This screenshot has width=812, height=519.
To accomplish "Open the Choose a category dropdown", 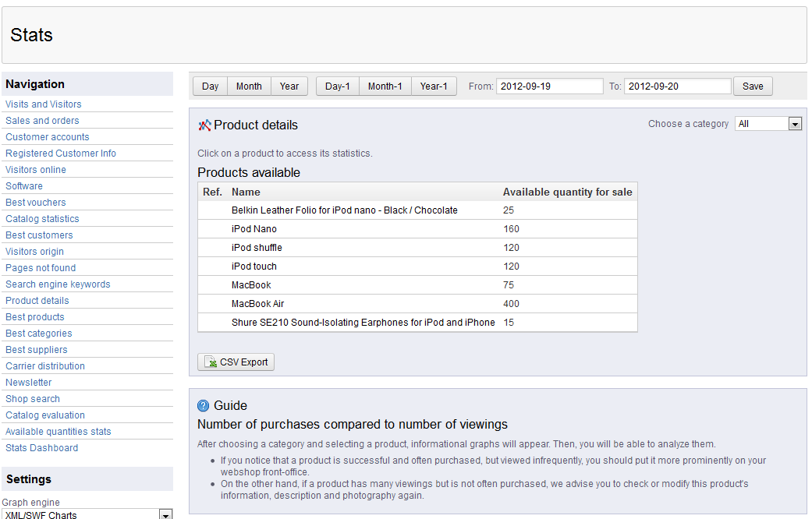I will (768, 124).
